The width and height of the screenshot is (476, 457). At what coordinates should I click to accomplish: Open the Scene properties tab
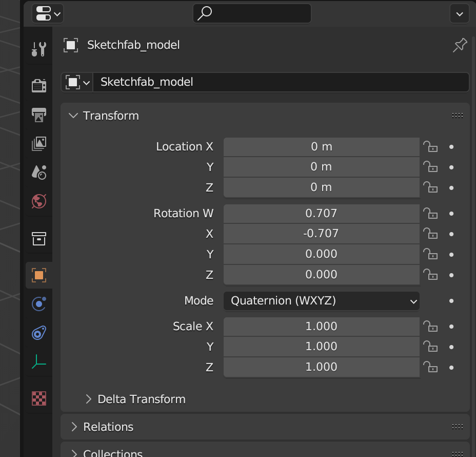pos(39,173)
